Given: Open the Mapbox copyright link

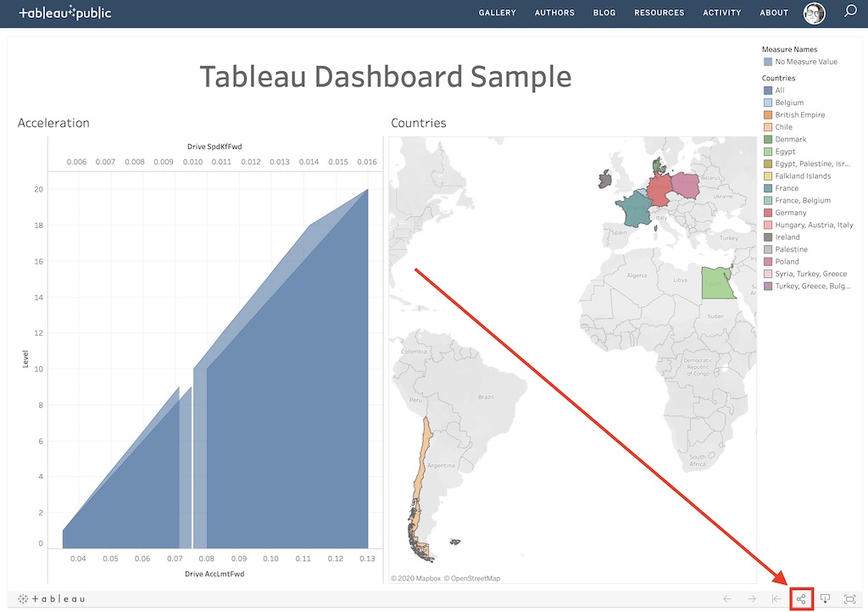Looking at the screenshot, I should [428, 577].
